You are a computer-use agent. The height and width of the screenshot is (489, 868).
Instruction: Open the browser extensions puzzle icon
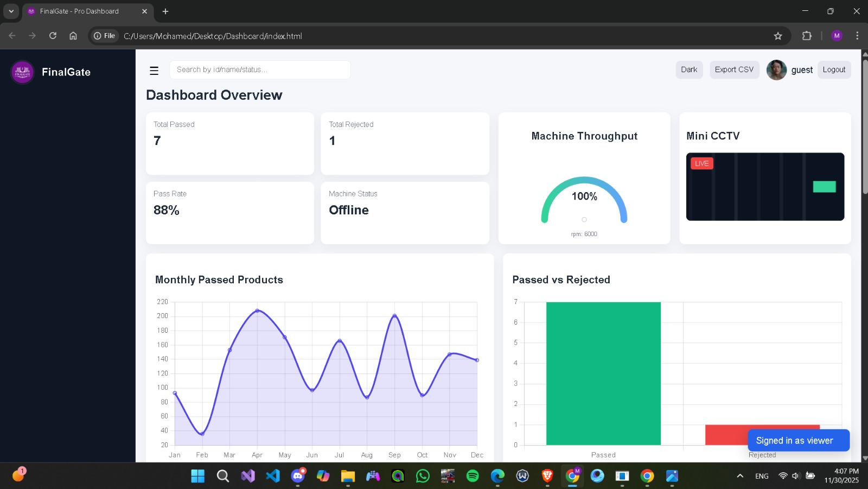[x=807, y=36]
